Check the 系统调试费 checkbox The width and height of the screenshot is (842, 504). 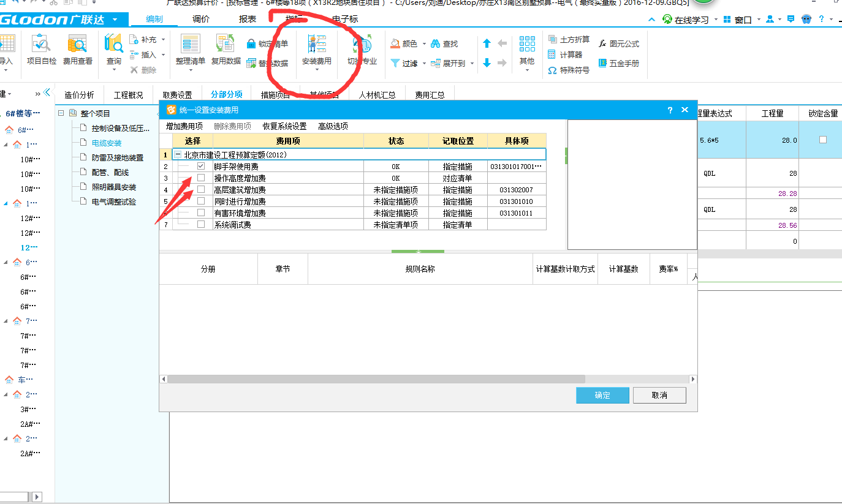[201, 224]
